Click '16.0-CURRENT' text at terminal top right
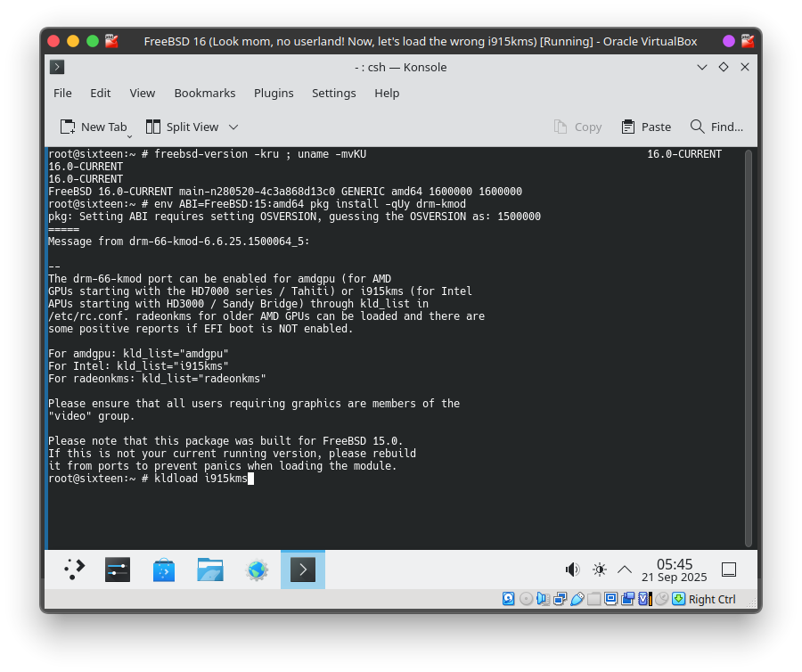Image resolution: width=802 pixels, height=672 pixels. tap(684, 154)
